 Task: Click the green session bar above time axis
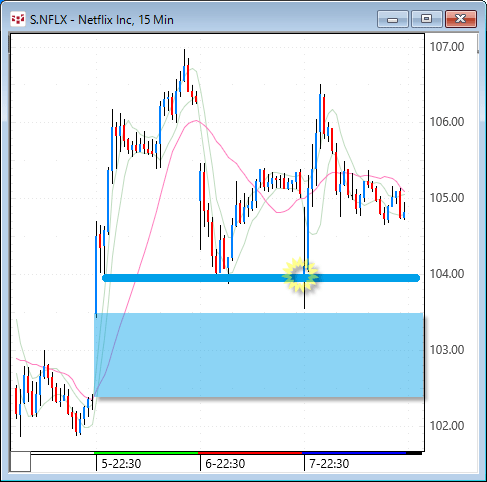pyautogui.click(x=146, y=453)
